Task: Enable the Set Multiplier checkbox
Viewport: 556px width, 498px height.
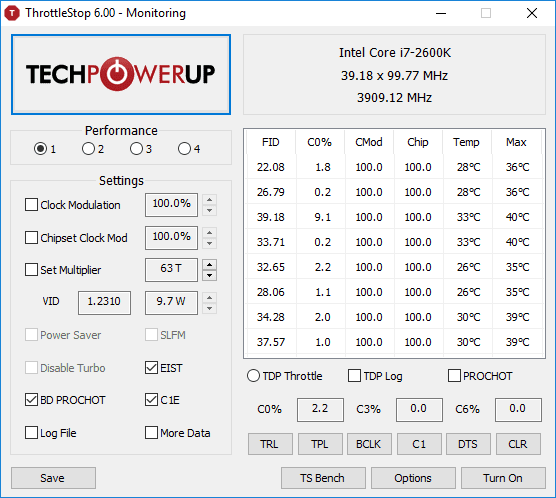Action: click(x=31, y=270)
